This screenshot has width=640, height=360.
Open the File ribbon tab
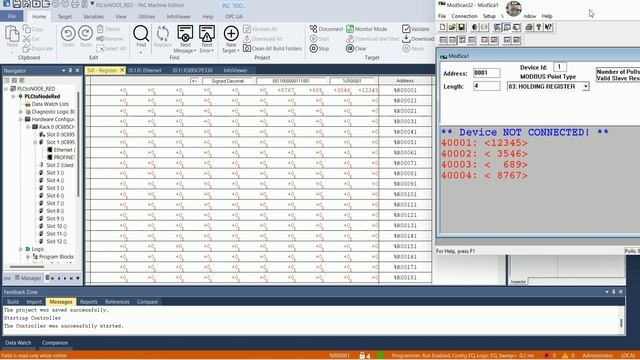12,16
